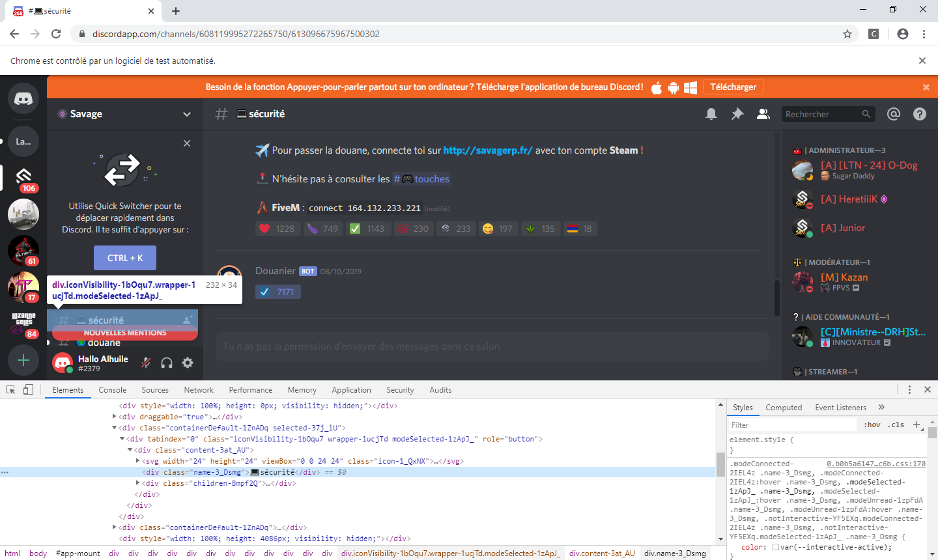This screenshot has width=938, height=560.
Task: Toggle the reaction with count 233
Action: click(456, 229)
